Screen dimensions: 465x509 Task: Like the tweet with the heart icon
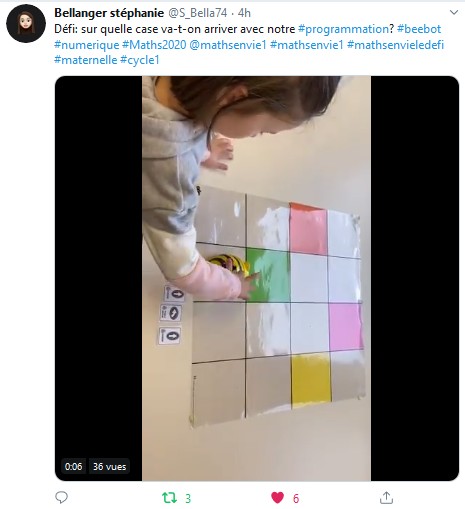click(277, 498)
